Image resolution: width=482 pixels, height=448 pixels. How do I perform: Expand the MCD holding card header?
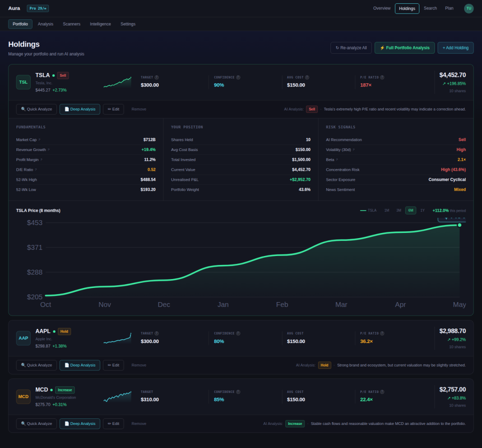click(241, 397)
